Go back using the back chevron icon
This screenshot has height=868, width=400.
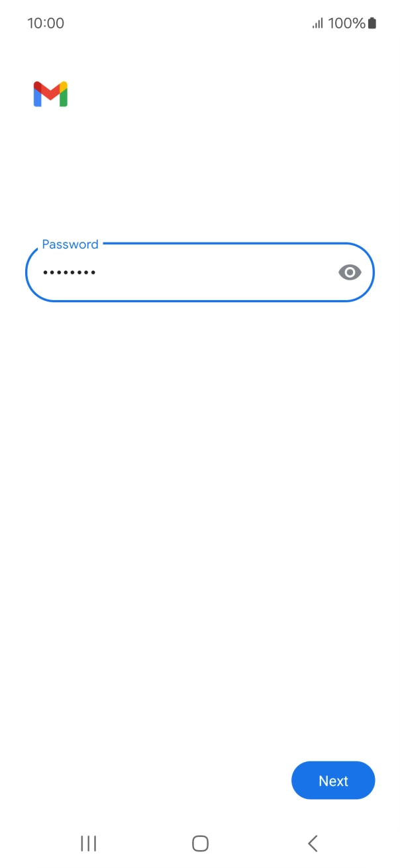click(313, 843)
